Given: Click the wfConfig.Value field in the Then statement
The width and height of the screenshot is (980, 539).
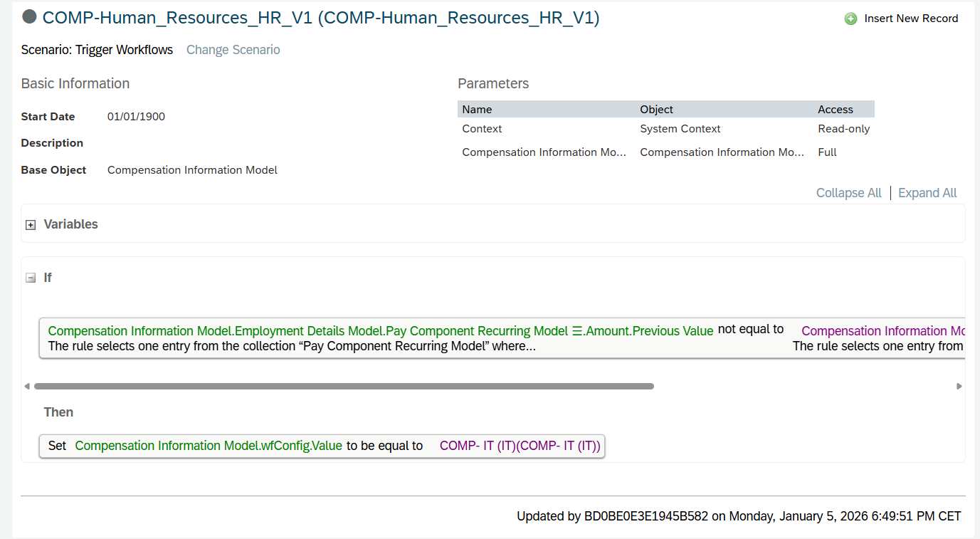Looking at the screenshot, I should (x=209, y=446).
